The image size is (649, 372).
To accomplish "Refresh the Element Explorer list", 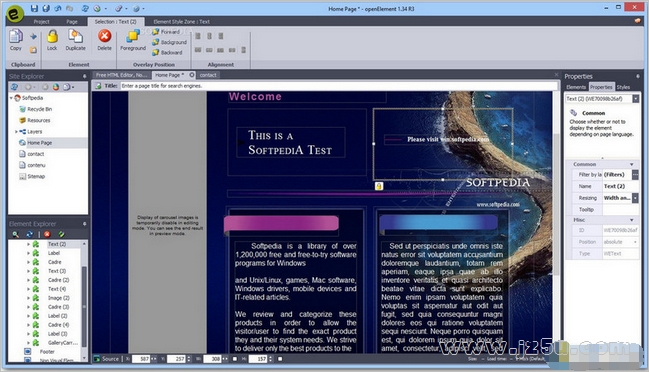I will coord(29,234).
